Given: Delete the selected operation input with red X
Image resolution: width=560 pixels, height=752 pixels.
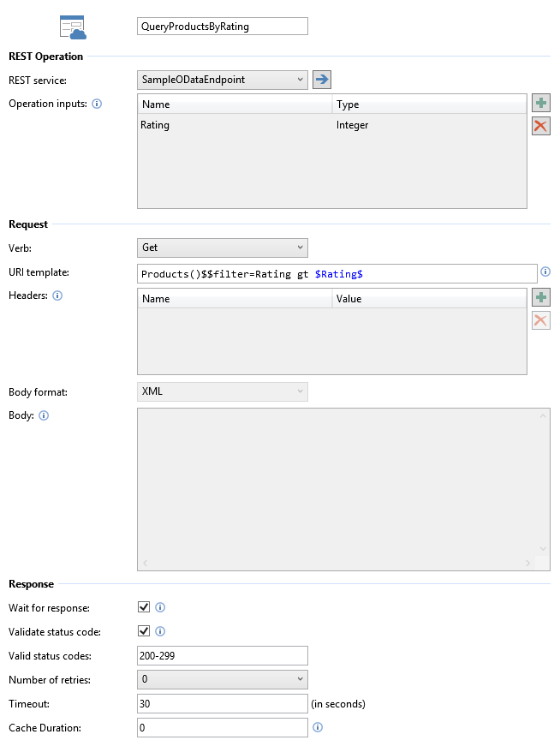Looking at the screenshot, I should 540,126.
